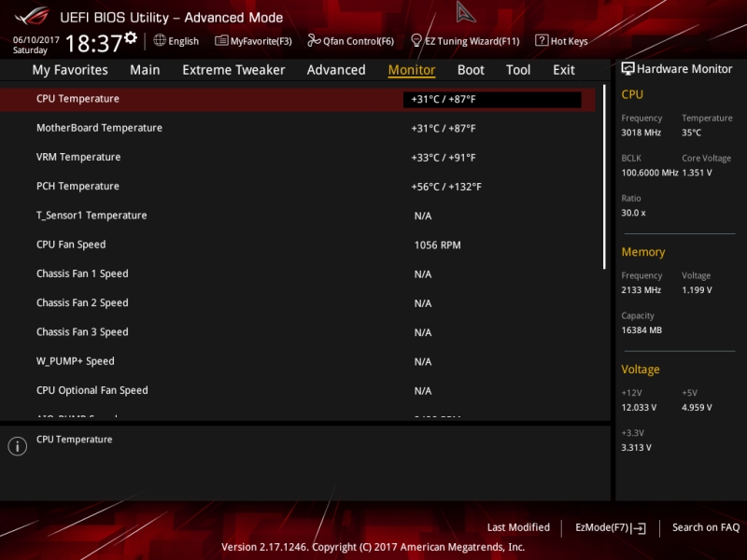
Task: Open the Tool tab
Action: click(518, 70)
